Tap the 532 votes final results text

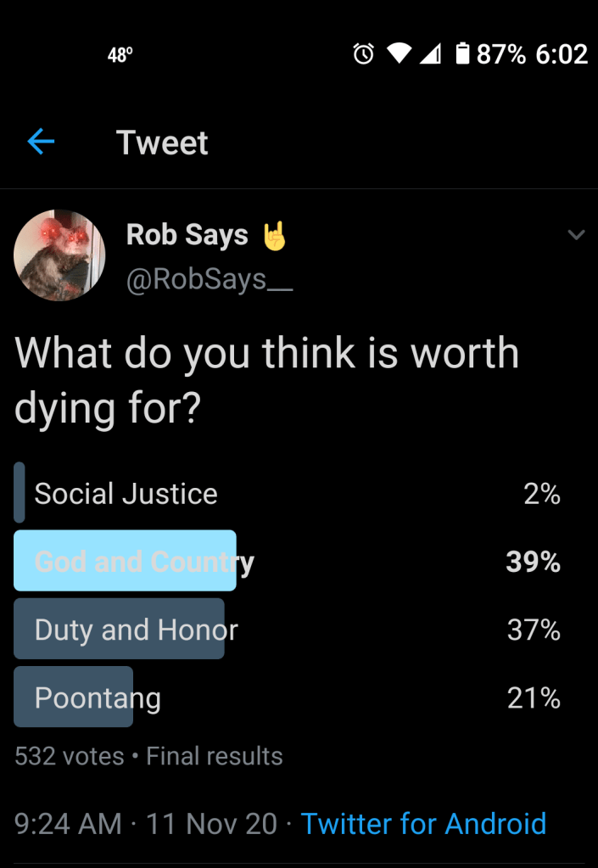coord(148,756)
